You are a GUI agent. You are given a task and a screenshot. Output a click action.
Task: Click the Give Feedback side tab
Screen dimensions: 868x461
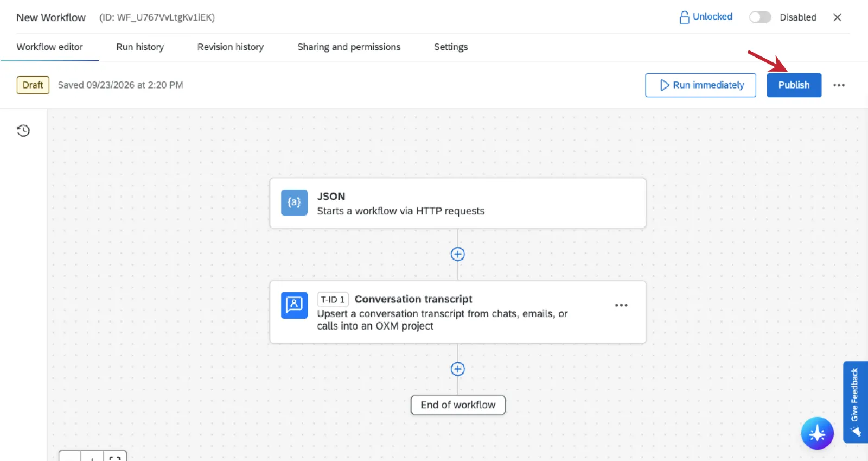[855, 402]
